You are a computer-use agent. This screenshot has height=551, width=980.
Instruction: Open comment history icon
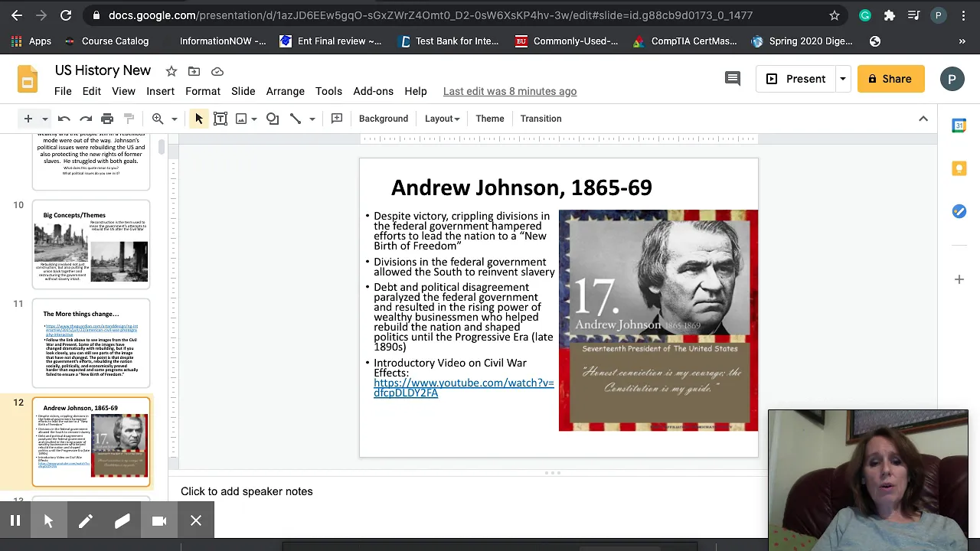pos(733,79)
